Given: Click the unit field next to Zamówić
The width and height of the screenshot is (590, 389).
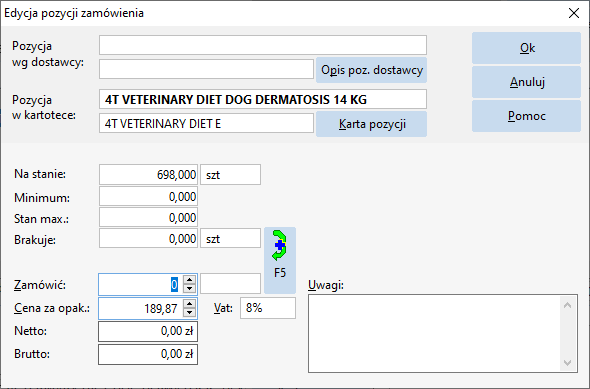Looking at the screenshot, I should tap(230, 284).
